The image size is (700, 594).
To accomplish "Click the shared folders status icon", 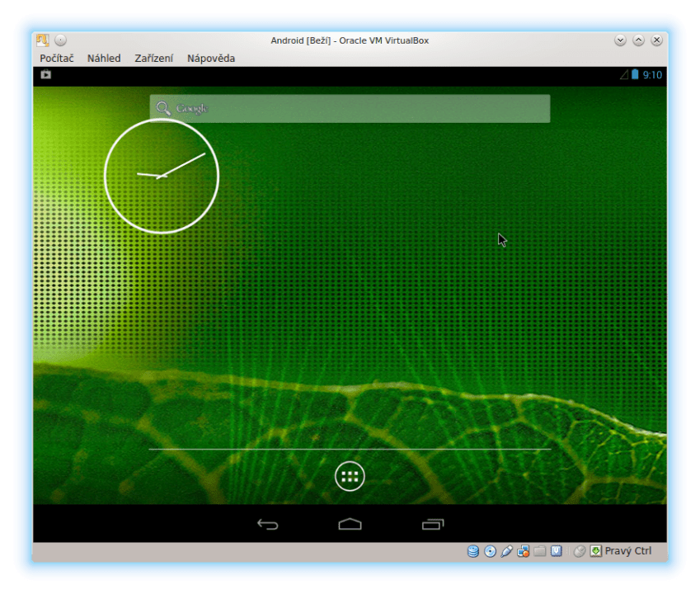I will click(540, 551).
